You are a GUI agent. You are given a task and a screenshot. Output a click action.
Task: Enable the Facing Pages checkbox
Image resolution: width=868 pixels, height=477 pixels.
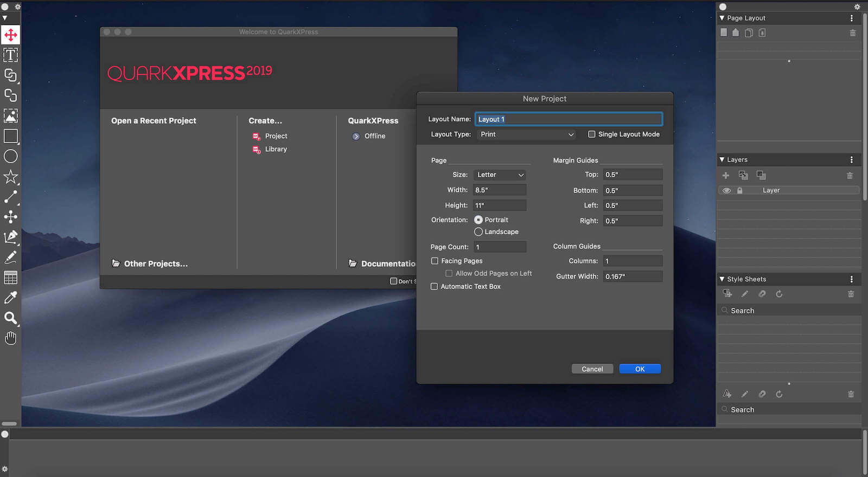435,261
